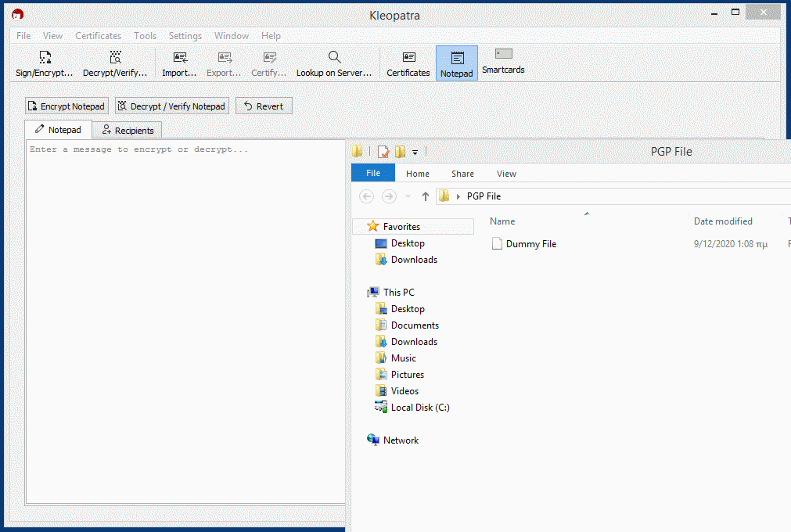Click the Revert button
This screenshot has height=532, width=791.
(x=264, y=105)
